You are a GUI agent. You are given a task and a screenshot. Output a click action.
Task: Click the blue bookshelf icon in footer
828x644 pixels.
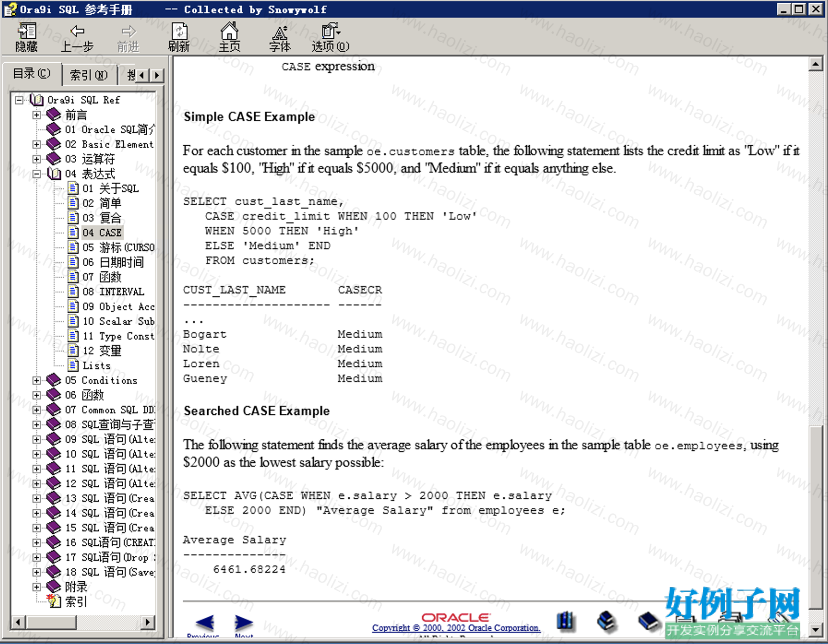pos(565,621)
